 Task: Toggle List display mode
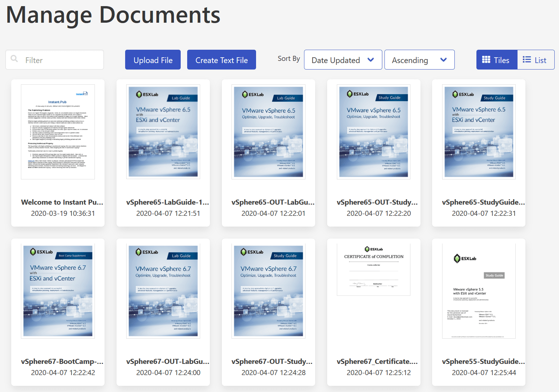coord(535,59)
